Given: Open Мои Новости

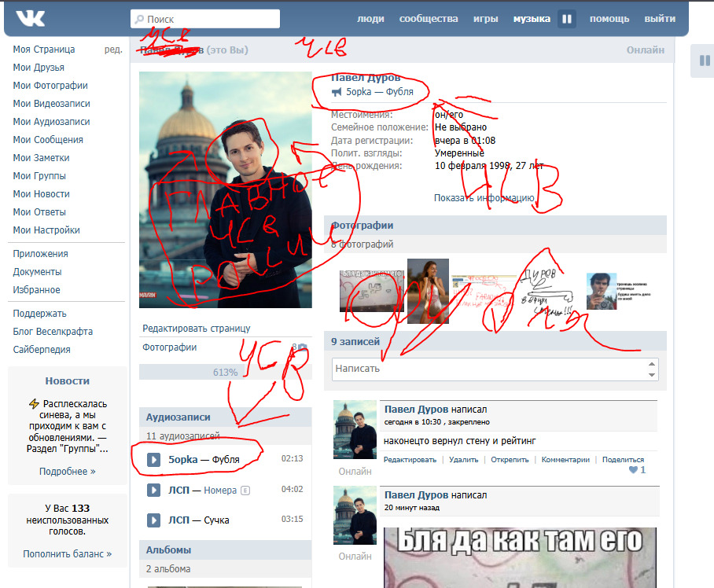Looking at the screenshot, I should pos(41,194).
